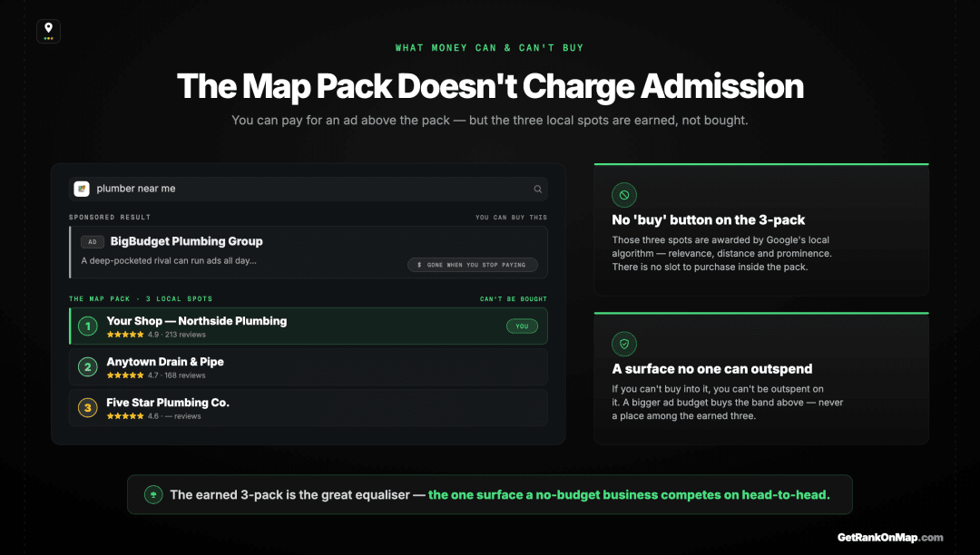Click 'YOU CAN BUY THIS' label
Viewport: 980px width, 555px height.
[x=511, y=218]
